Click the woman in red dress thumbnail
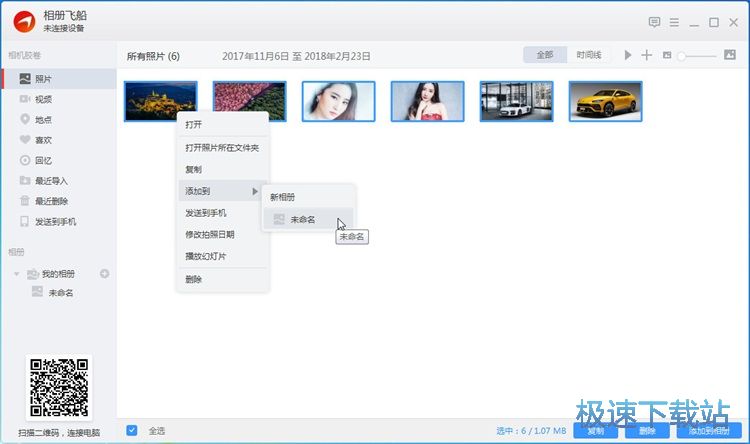 [x=428, y=101]
